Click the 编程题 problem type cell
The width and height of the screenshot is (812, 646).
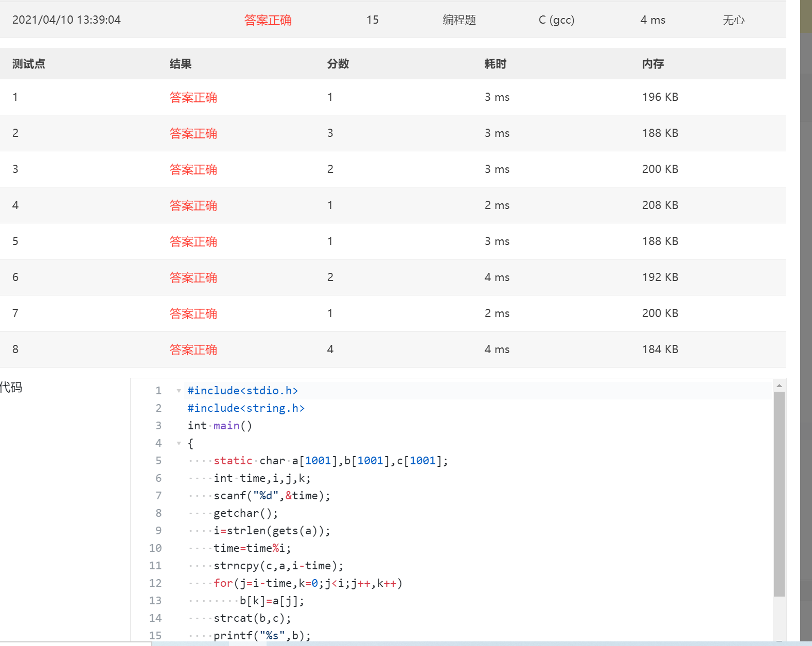pos(459,20)
